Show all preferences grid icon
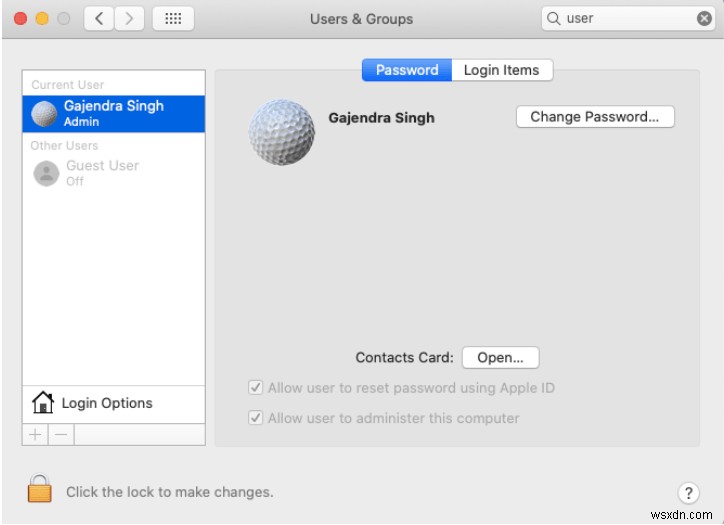 point(173,18)
